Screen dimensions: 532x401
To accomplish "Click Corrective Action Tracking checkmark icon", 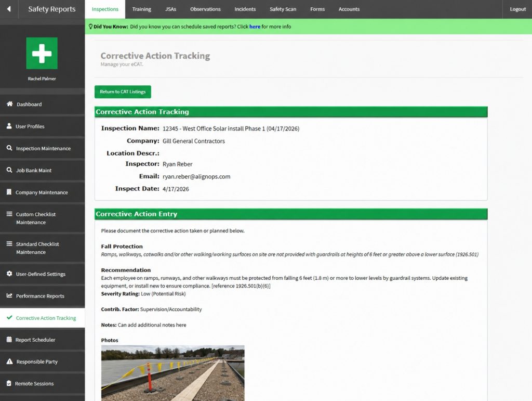I will pyautogui.click(x=9, y=317).
